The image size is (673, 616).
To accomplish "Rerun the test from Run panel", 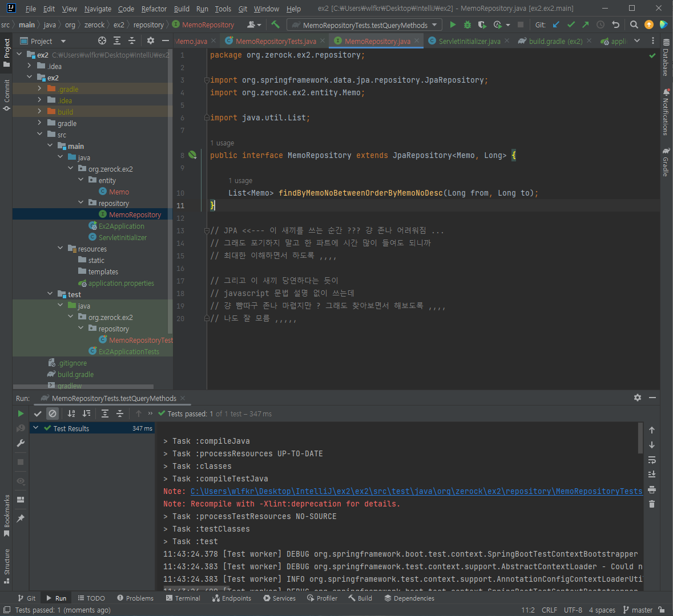I will [21, 414].
